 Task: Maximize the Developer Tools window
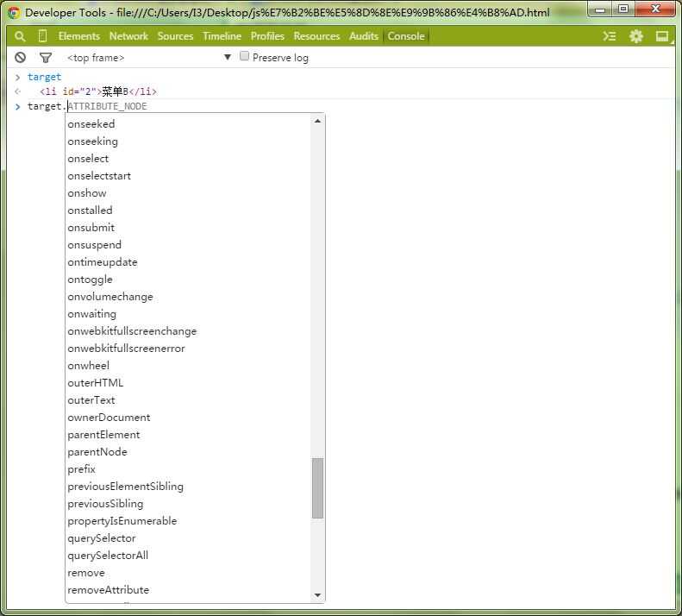point(623,9)
